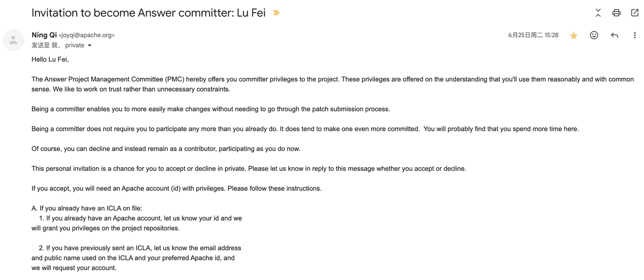Click the 发送至 我、private recipients line

pyautogui.click(x=57, y=45)
